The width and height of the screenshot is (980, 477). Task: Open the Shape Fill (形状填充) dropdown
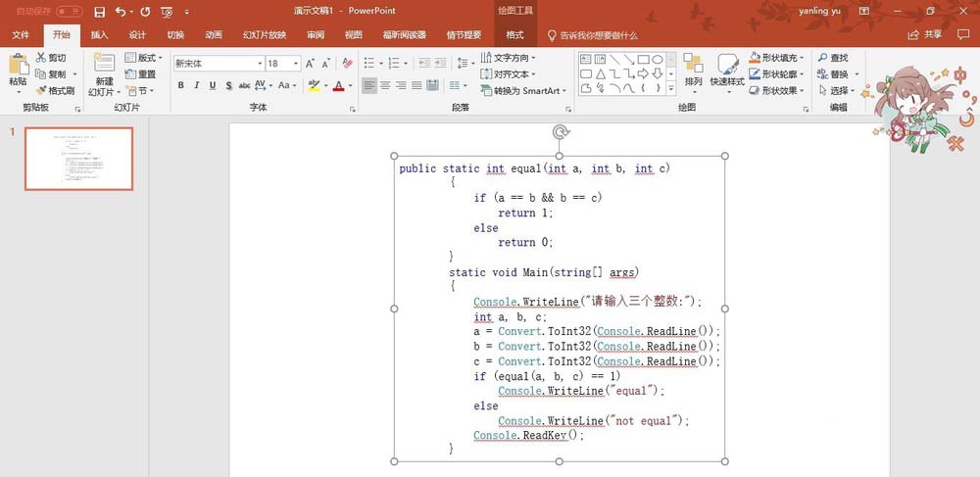click(778, 58)
